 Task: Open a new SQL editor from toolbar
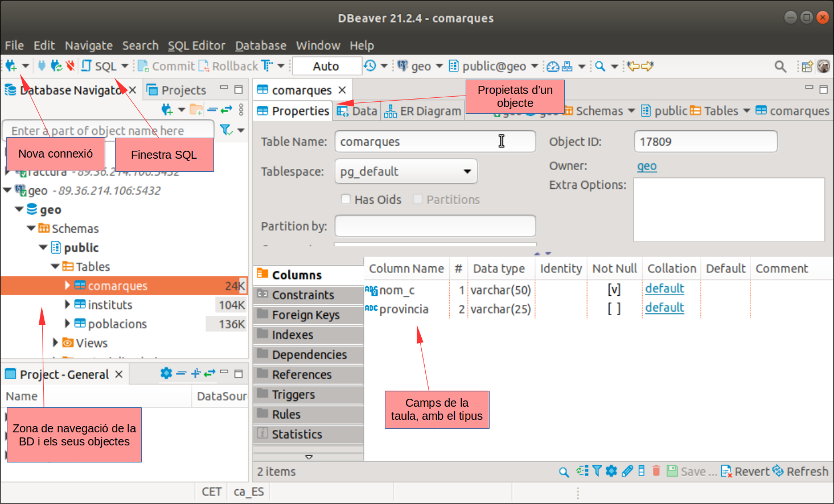click(x=99, y=66)
